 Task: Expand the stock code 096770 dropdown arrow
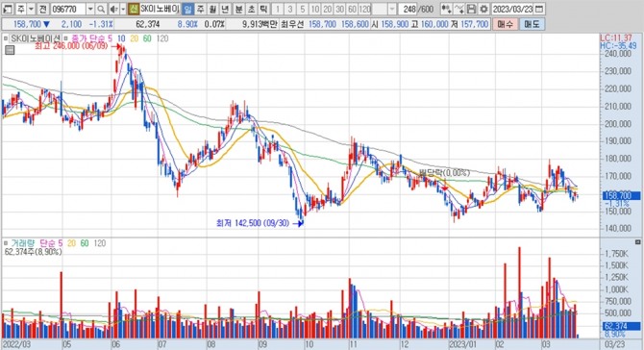pyautogui.click(x=90, y=9)
